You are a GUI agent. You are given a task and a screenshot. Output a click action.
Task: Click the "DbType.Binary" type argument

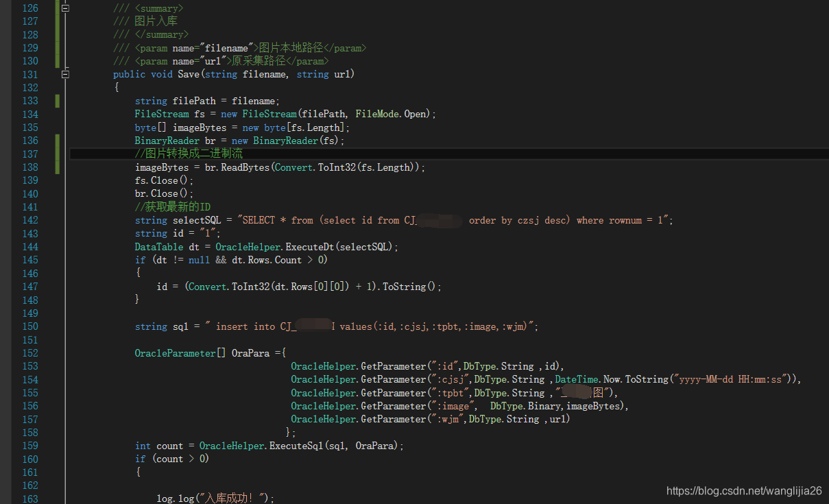click(525, 406)
